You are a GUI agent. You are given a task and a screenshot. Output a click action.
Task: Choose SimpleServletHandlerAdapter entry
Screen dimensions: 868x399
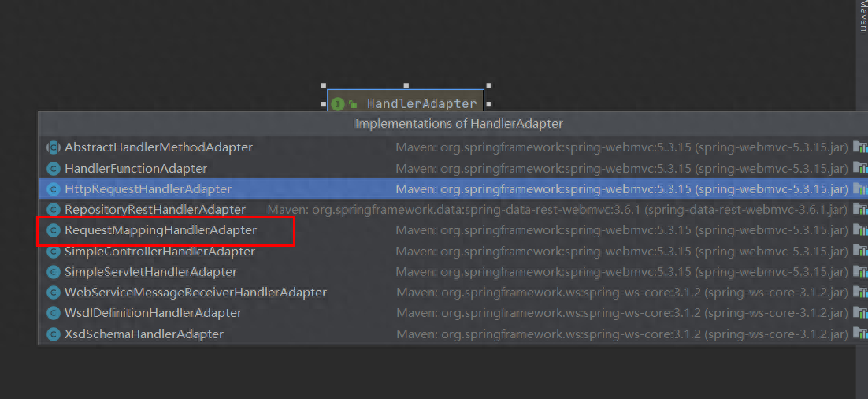click(453, 272)
